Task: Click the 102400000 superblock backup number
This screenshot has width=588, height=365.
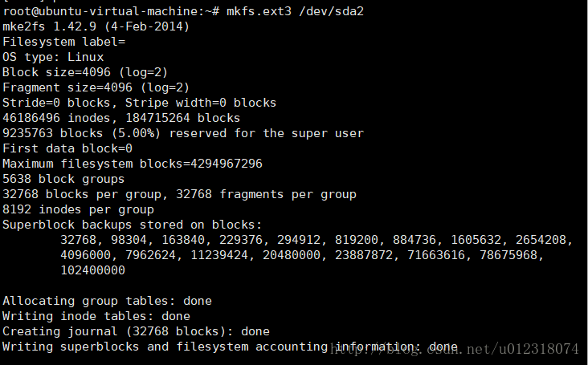Action: (92, 270)
